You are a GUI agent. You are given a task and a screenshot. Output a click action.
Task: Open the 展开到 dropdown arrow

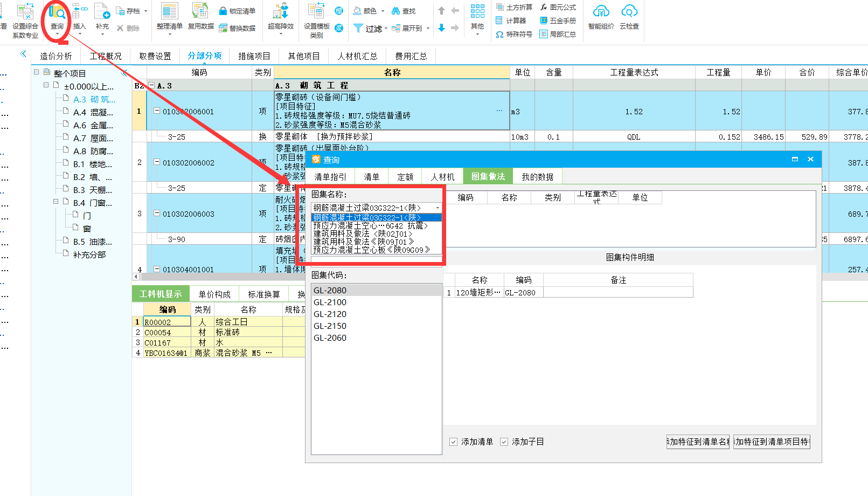click(428, 28)
